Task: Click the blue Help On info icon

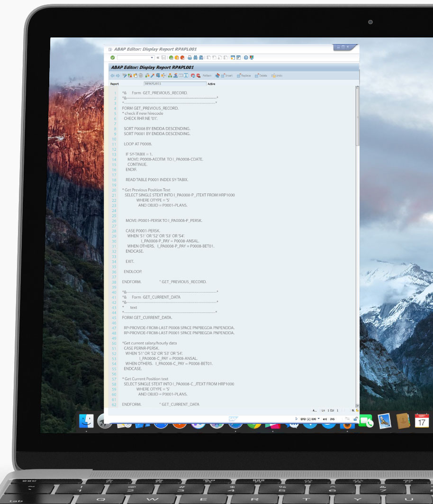Action: (186, 75)
